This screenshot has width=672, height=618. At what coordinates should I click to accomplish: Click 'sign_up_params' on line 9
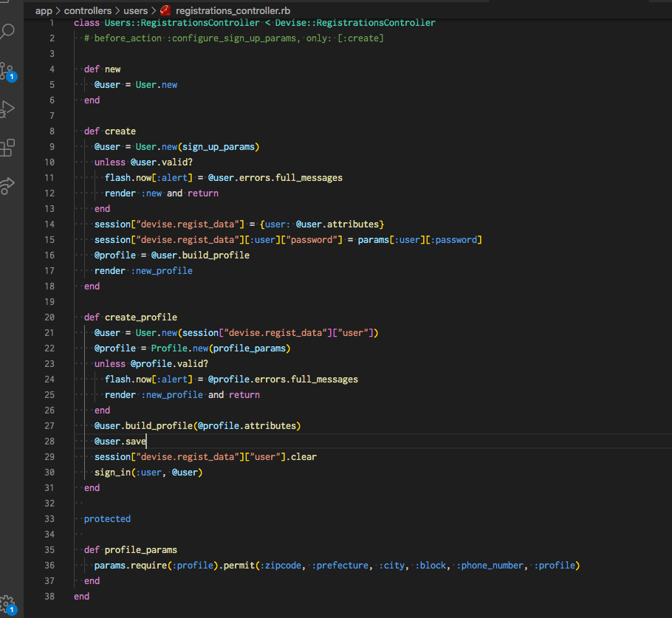tap(219, 147)
